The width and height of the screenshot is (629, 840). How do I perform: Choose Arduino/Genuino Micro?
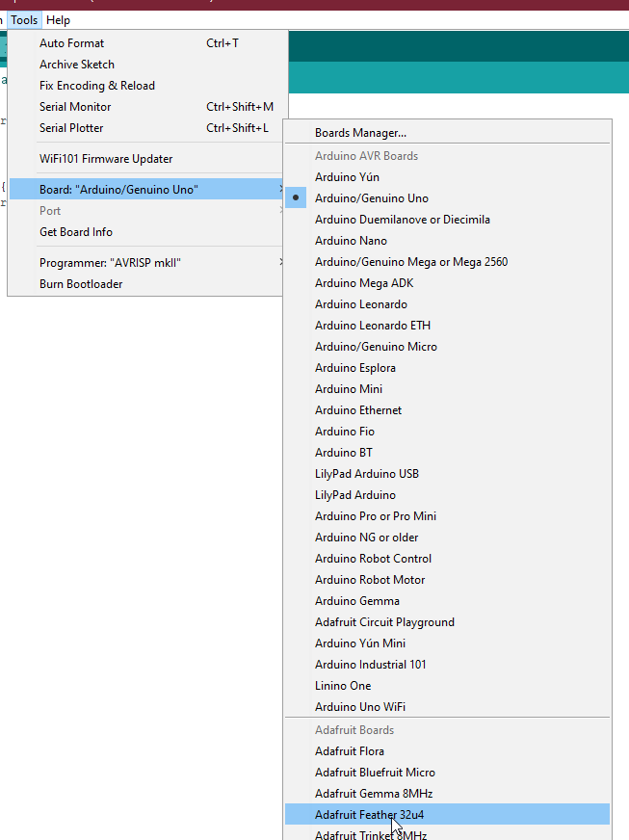pos(447,347)
